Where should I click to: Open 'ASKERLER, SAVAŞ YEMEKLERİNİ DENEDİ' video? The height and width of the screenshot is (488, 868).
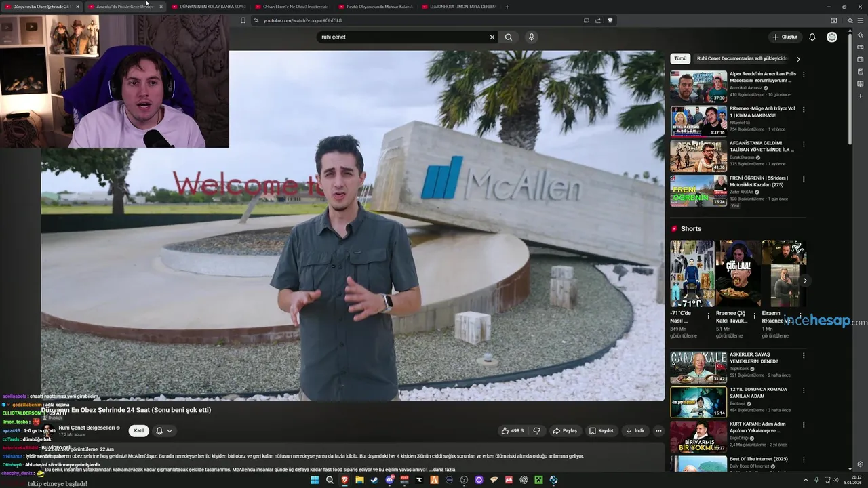click(698, 367)
